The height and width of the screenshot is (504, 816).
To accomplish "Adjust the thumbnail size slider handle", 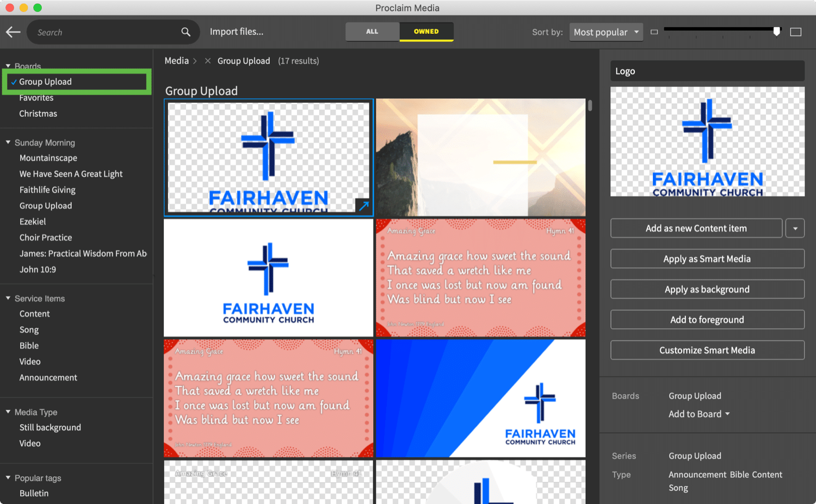I will point(777,32).
